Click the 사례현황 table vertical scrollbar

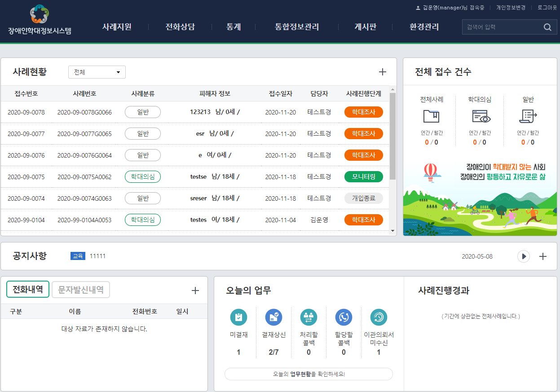[392, 135]
